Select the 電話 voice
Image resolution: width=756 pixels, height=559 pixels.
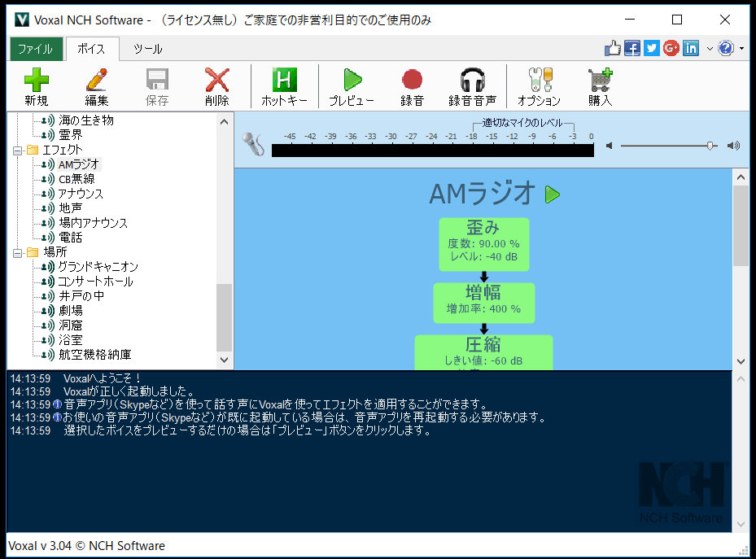tap(71, 237)
